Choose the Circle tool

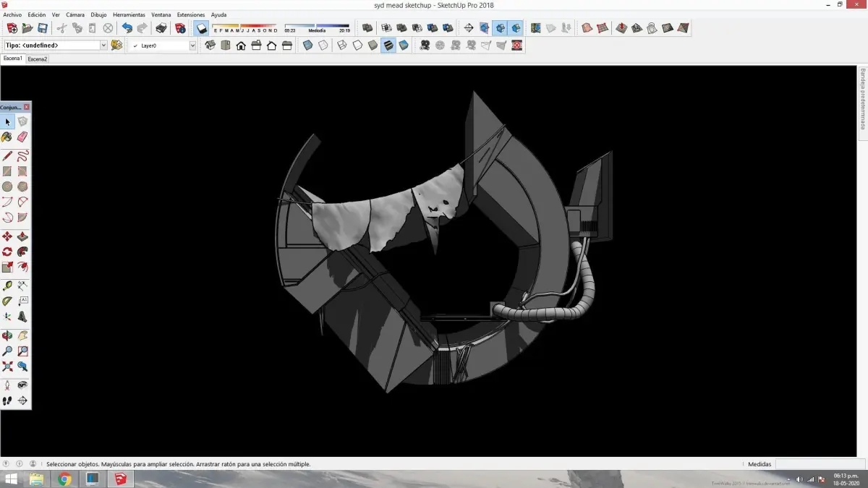click(7, 187)
